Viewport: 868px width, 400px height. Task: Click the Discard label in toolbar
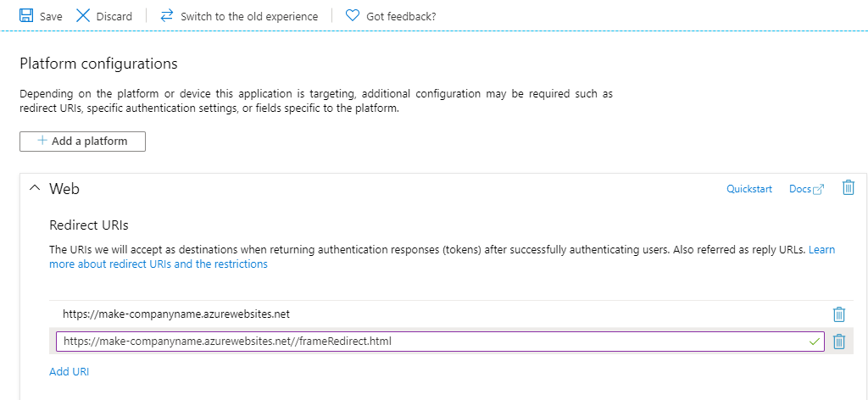tap(114, 16)
